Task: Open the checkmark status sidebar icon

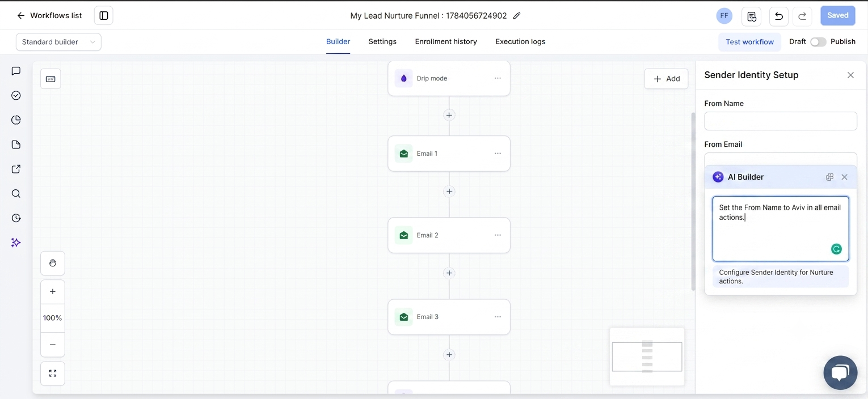Action: (16, 95)
